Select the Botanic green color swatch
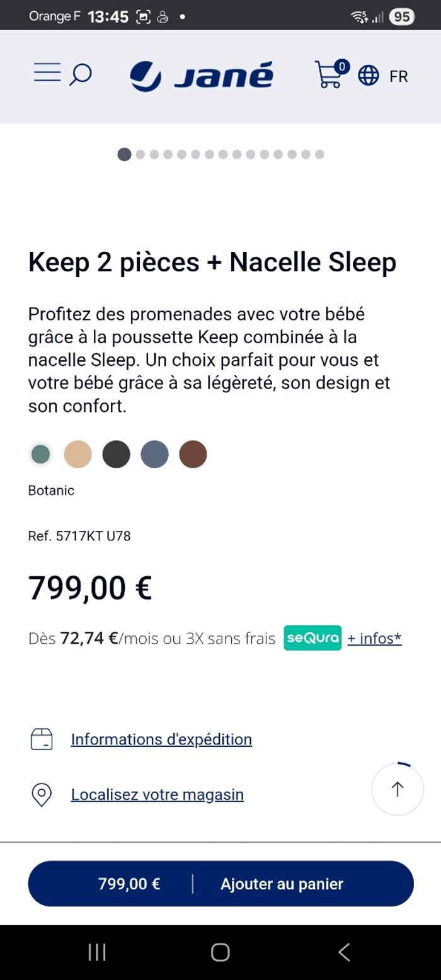This screenshot has width=441, height=980. click(40, 454)
